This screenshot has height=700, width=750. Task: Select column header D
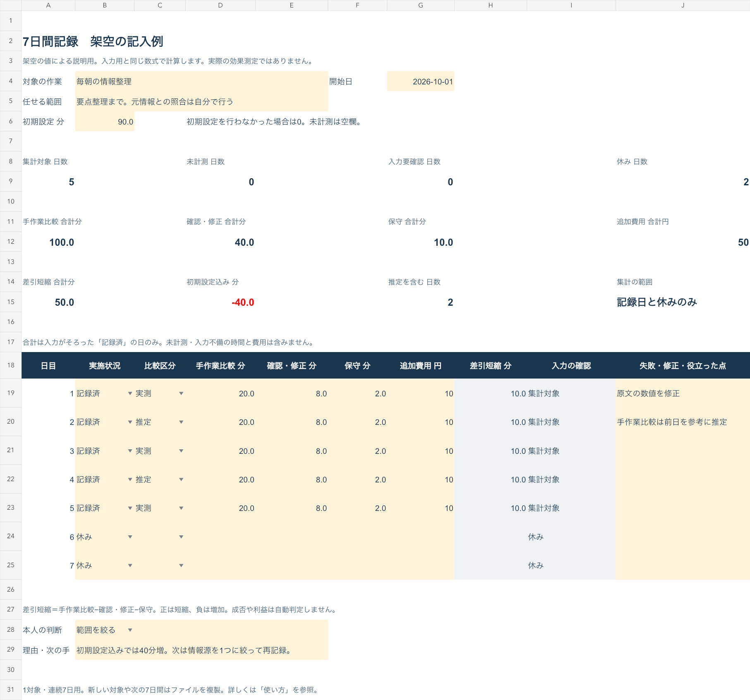(x=220, y=5)
